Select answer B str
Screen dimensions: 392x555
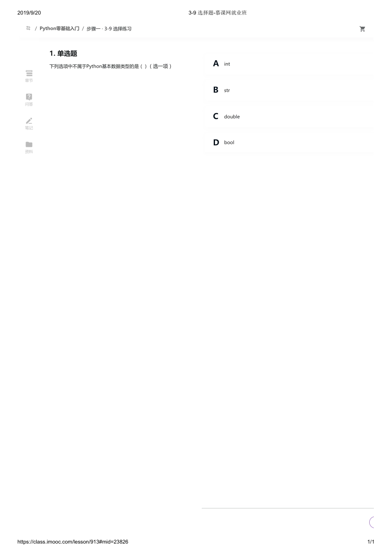288,90
